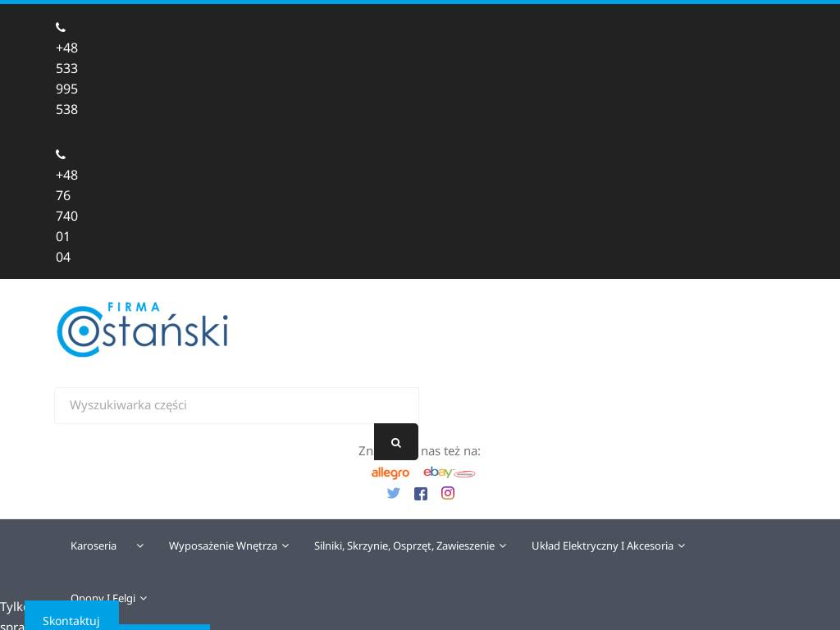Visit the Allegro store logo

tap(390, 472)
